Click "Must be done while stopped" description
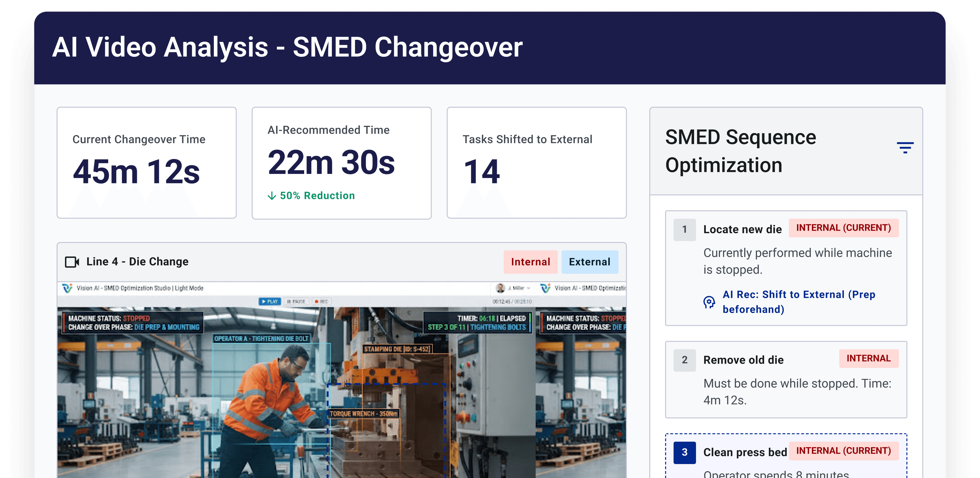This screenshot has height=478, width=980. tap(797, 392)
